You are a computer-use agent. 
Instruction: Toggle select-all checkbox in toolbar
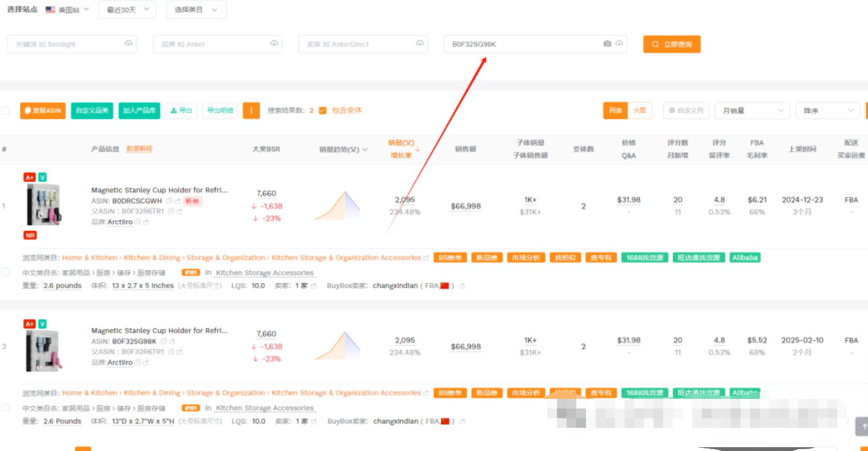point(6,111)
